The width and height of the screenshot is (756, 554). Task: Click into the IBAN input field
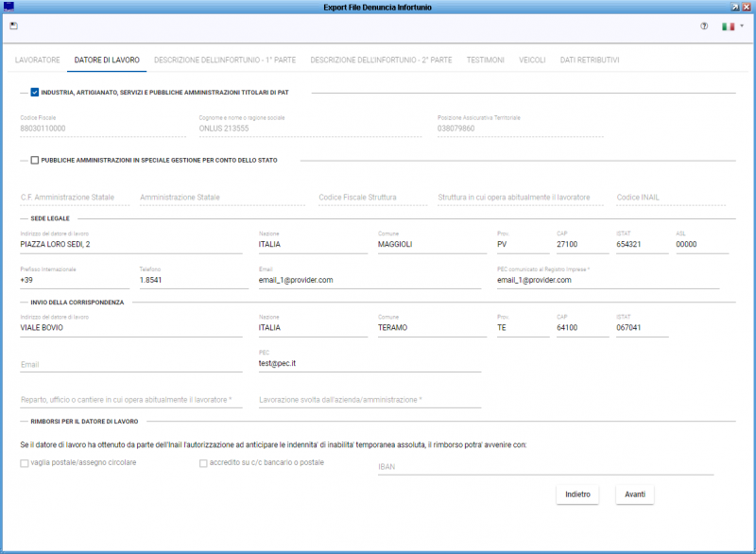545,465
